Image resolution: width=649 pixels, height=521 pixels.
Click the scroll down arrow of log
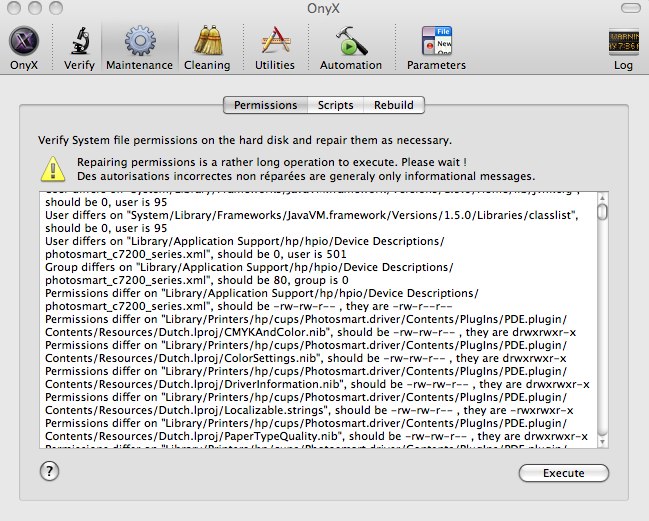603,442
